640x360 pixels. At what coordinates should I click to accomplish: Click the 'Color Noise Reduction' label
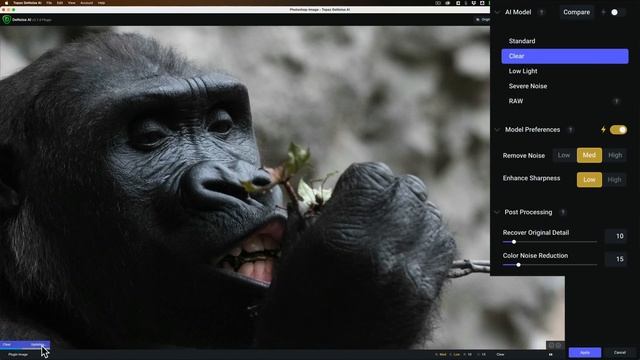[536, 256]
